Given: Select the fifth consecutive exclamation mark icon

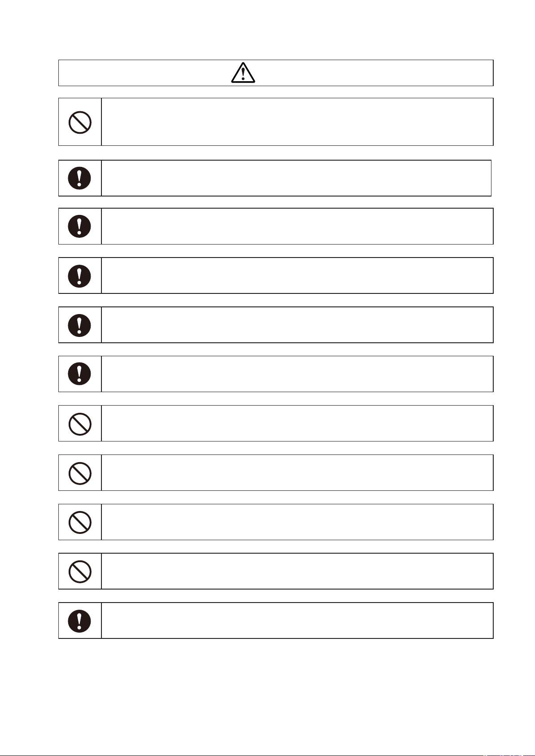Looking at the screenshot, I should [x=79, y=374].
